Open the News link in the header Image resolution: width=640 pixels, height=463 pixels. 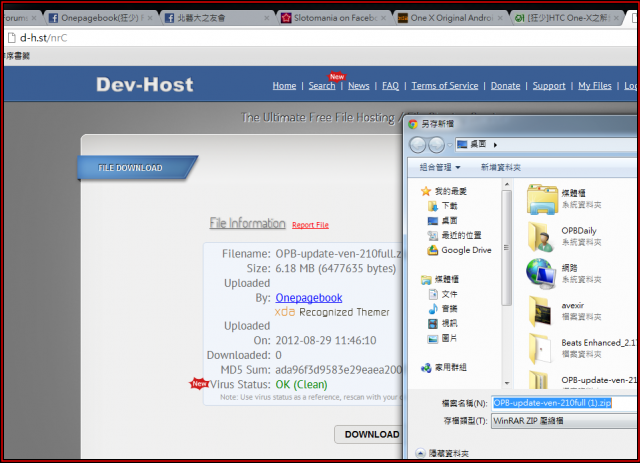pos(359,86)
